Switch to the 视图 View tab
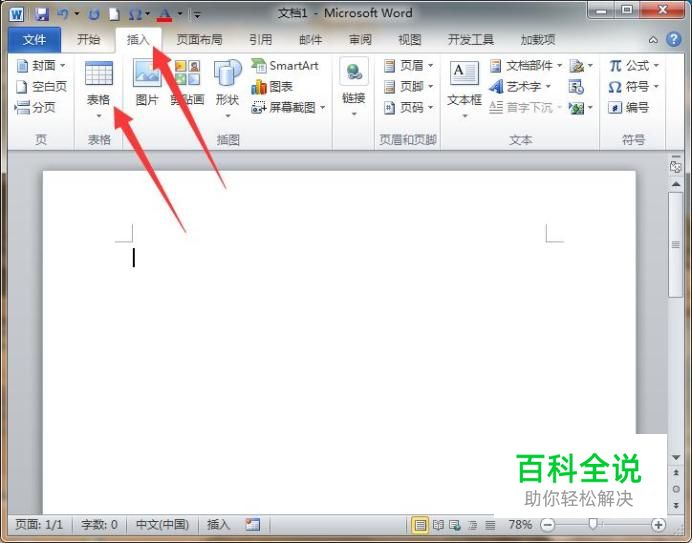 point(410,40)
